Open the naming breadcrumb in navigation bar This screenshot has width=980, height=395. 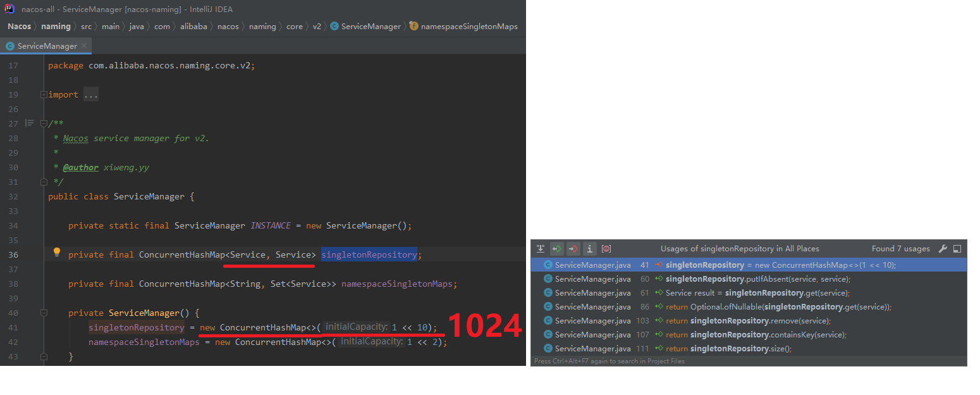point(56,27)
